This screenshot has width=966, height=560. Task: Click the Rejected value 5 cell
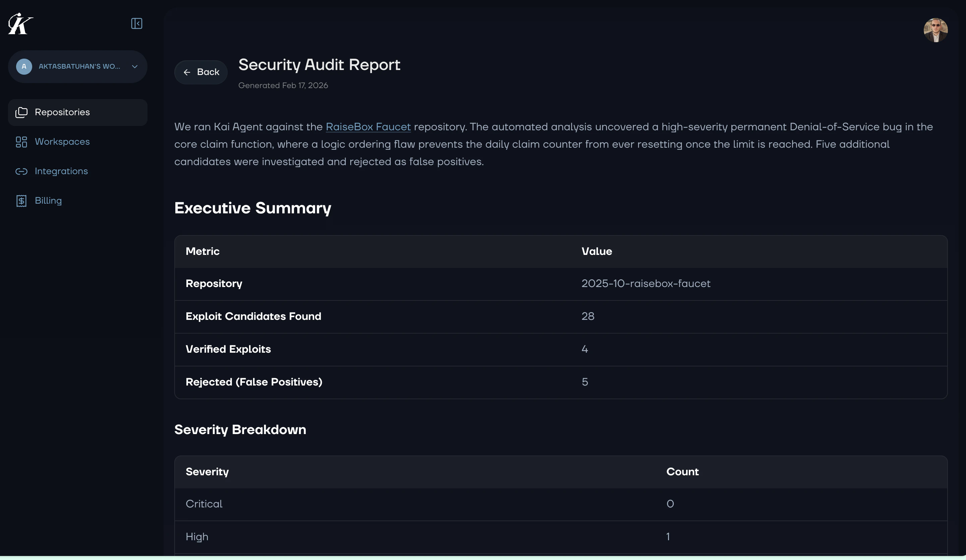[x=585, y=382]
